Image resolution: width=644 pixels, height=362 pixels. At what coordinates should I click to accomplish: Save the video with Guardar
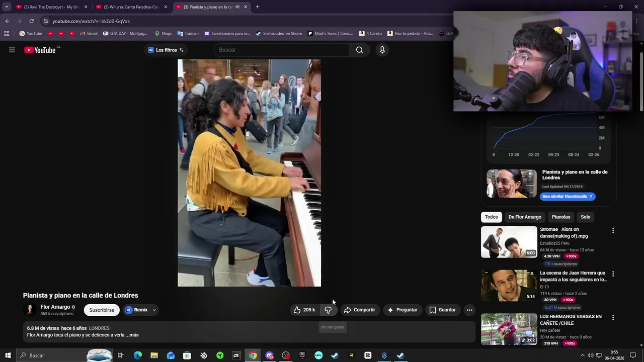point(442,310)
